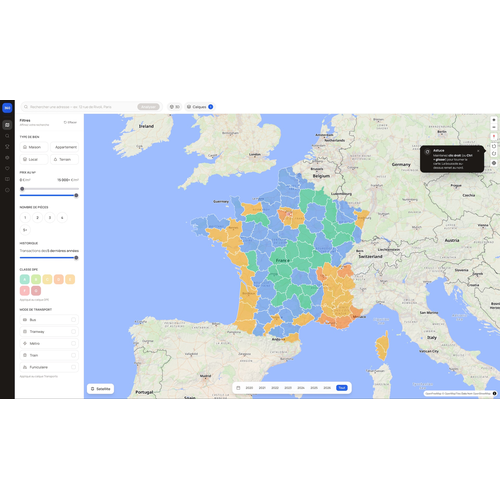Click the search magnifier icon in dark sidebar
Viewport: 500px width, 500px height.
click(7, 136)
